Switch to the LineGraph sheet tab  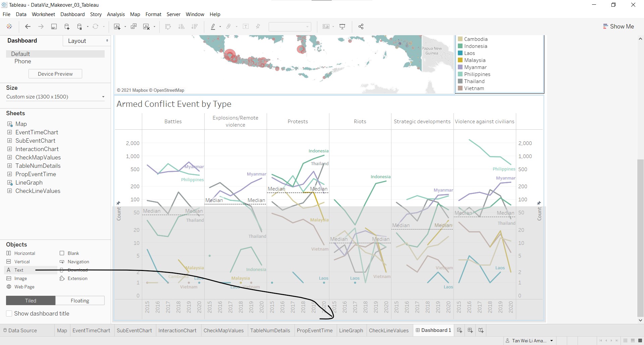[x=351, y=331]
